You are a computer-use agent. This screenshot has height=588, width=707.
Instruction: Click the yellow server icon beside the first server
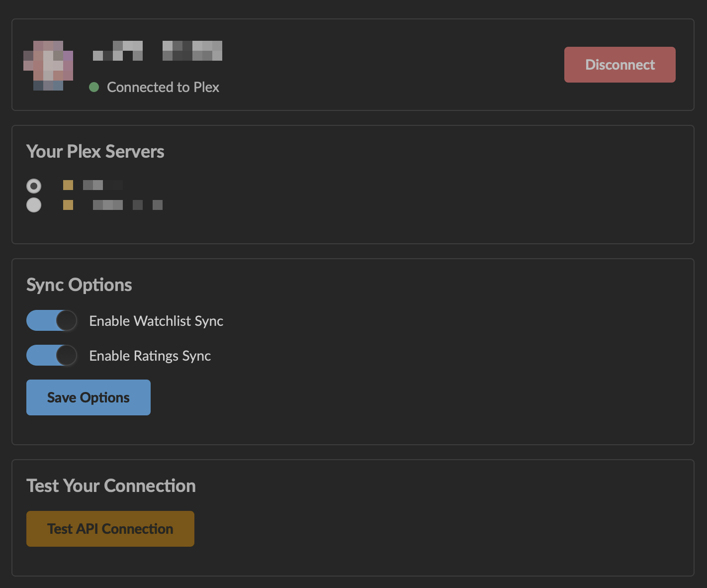click(x=68, y=185)
